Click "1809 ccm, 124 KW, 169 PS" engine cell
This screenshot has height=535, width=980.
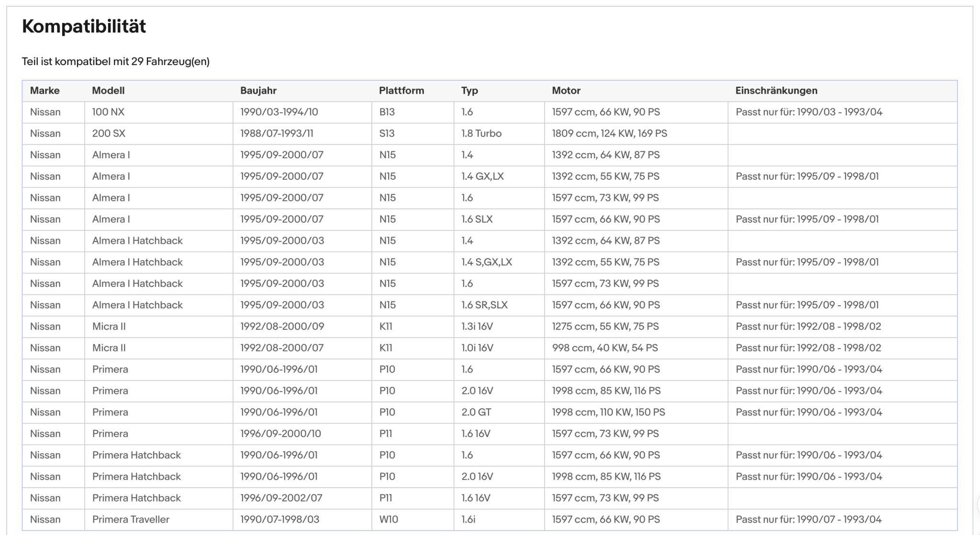[610, 134]
